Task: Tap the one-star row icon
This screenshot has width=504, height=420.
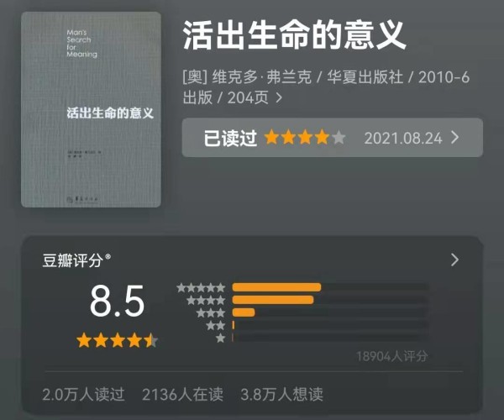Action: point(220,338)
